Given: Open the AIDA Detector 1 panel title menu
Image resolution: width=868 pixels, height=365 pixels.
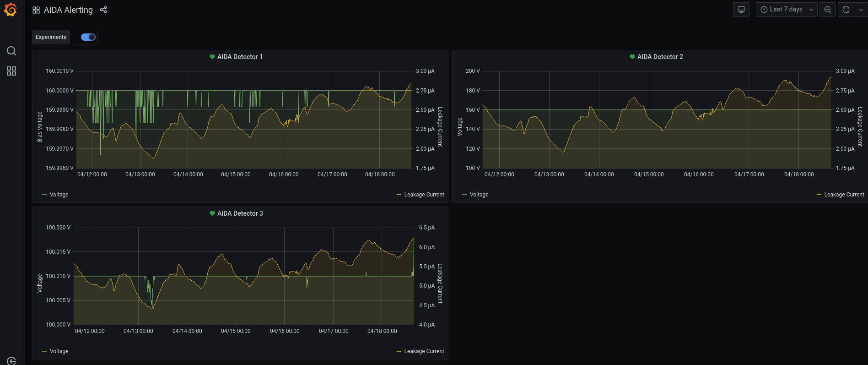Looking at the screenshot, I should tap(240, 57).
